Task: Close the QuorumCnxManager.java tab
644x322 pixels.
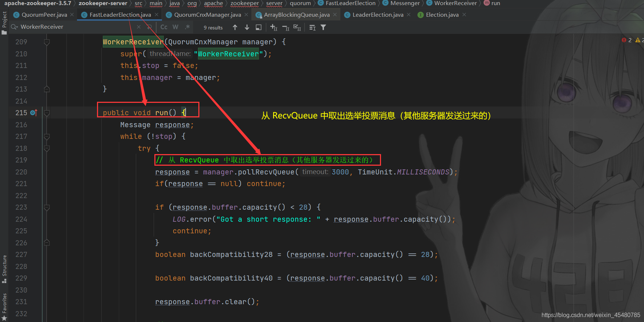Action: pyautogui.click(x=246, y=15)
